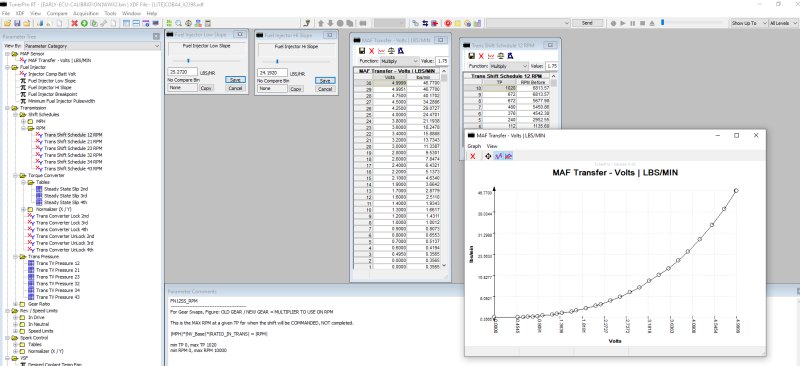Click the up arrow icon in main toolbar
Screen dimensions: 800x366
(x=321, y=23)
